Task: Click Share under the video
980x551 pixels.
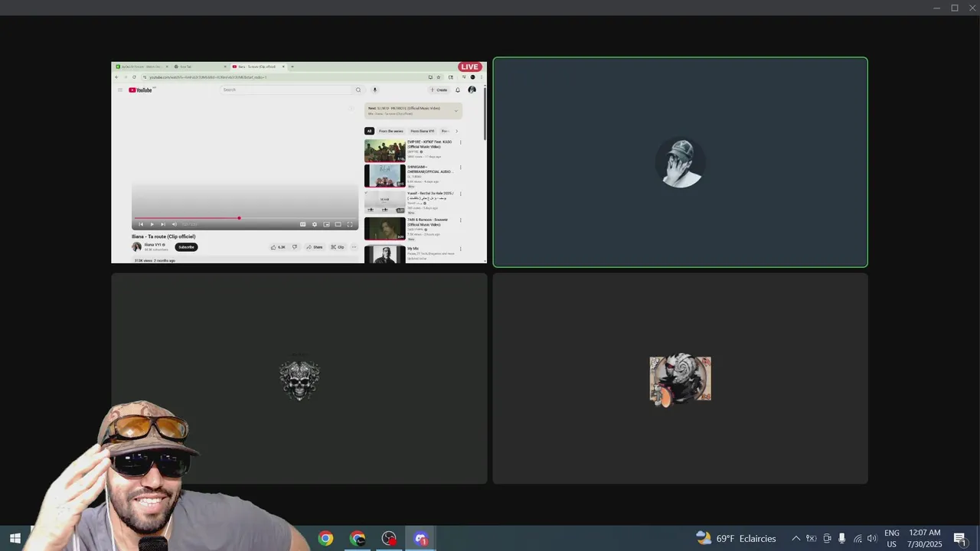Action: (x=314, y=247)
